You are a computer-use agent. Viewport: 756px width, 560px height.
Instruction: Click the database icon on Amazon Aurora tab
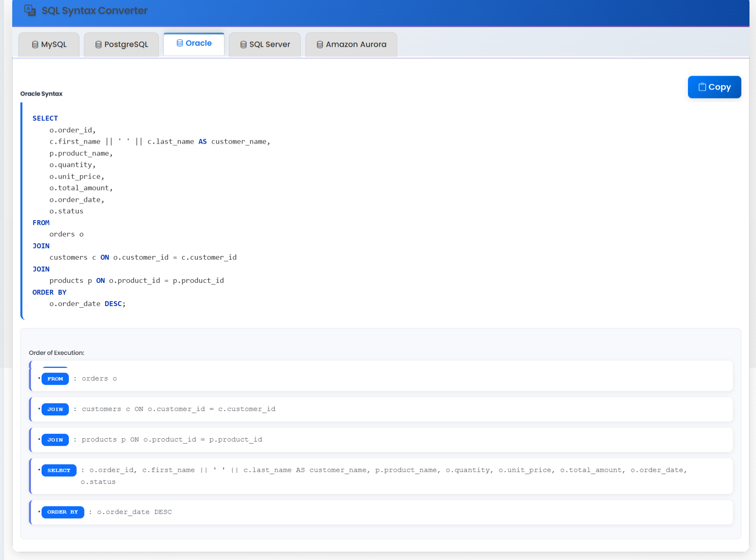pos(320,44)
